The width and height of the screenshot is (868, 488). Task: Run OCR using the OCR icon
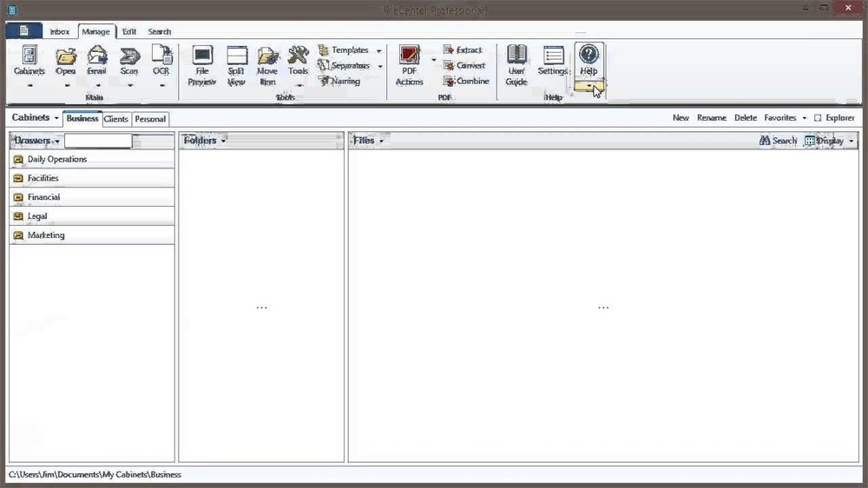161,56
